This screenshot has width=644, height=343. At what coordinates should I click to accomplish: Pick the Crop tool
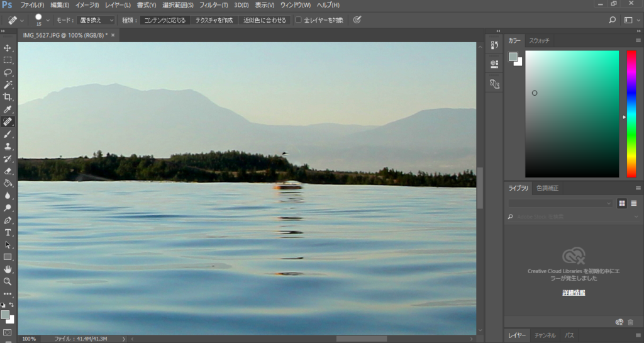click(8, 97)
